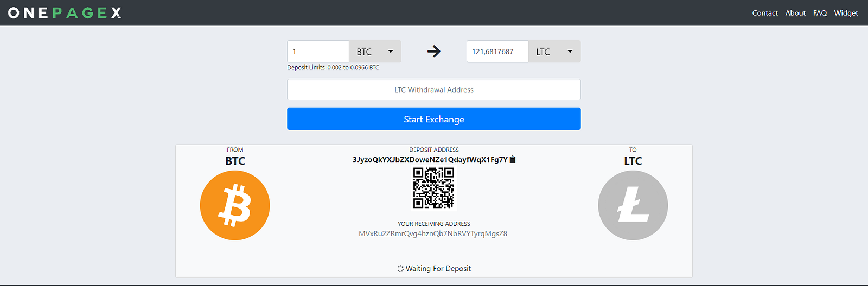The height and width of the screenshot is (286, 868).
Task: Click the FROM BTC heading
Action: pos(235,157)
